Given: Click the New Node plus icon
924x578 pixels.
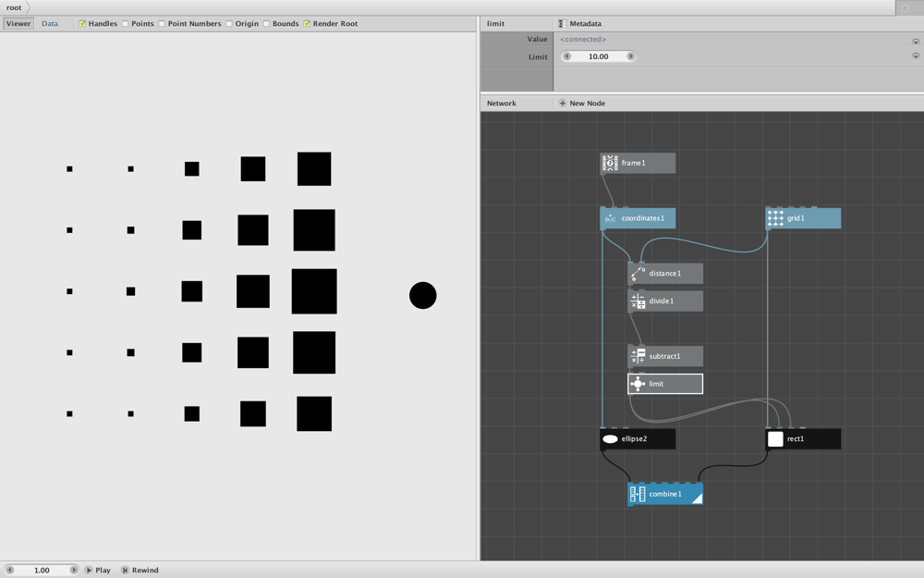Looking at the screenshot, I should pyautogui.click(x=562, y=104).
